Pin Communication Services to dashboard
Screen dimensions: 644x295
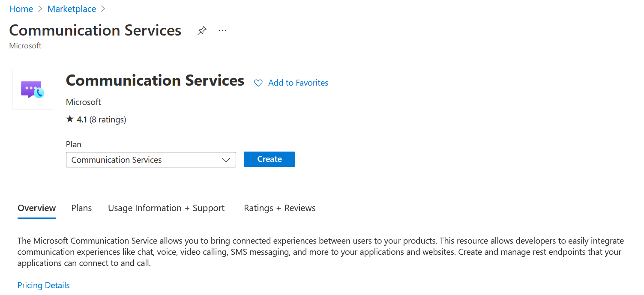pos(201,30)
